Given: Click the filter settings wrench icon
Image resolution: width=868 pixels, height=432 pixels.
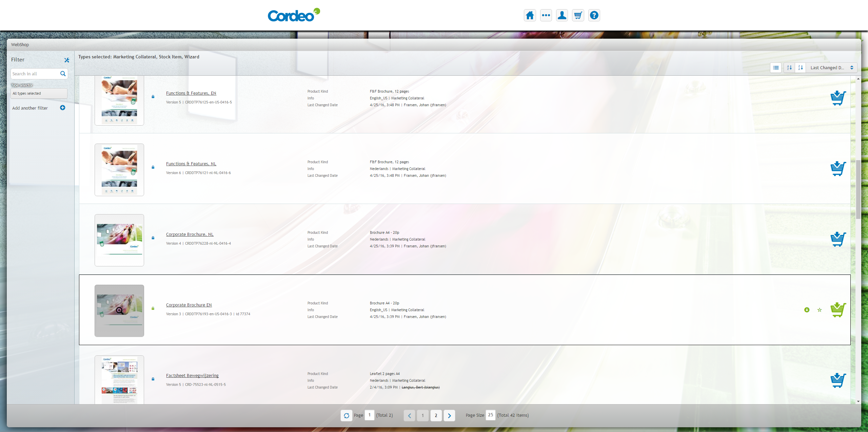Looking at the screenshot, I should (67, 60).
